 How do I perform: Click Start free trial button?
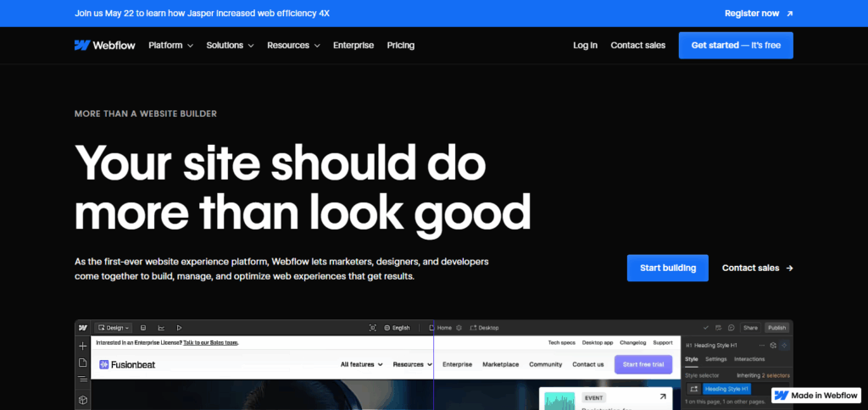point(643,364)
